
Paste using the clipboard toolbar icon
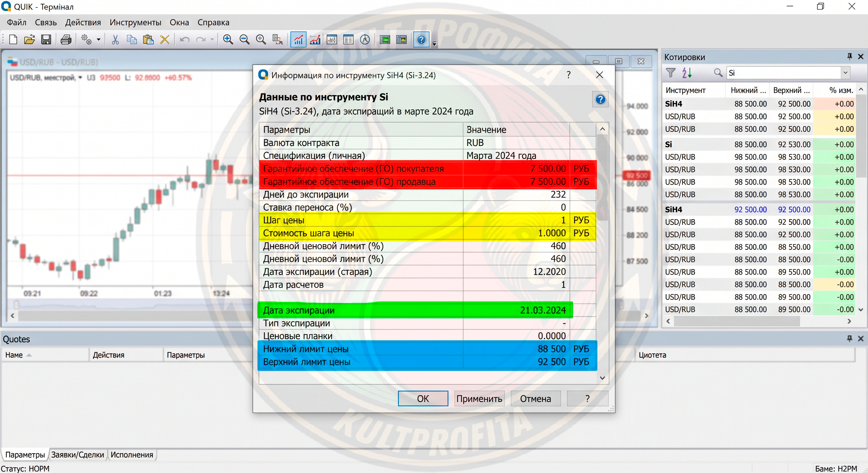[x=148, y=40]
